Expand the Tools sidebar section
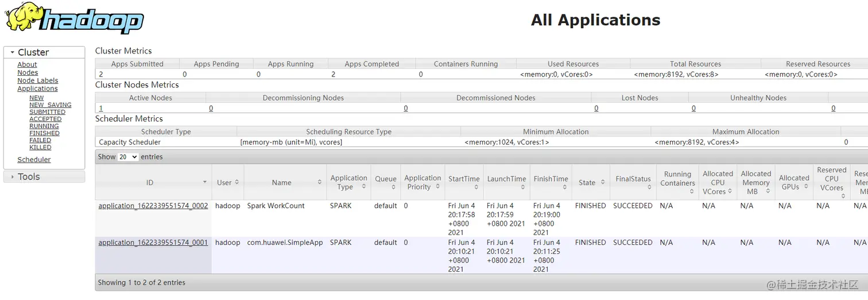The height and width of the screenshot is (300, 868). (x=44, y=177)
